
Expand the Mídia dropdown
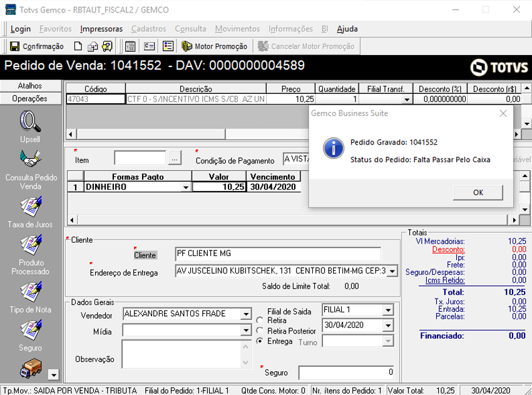(247, 330)
